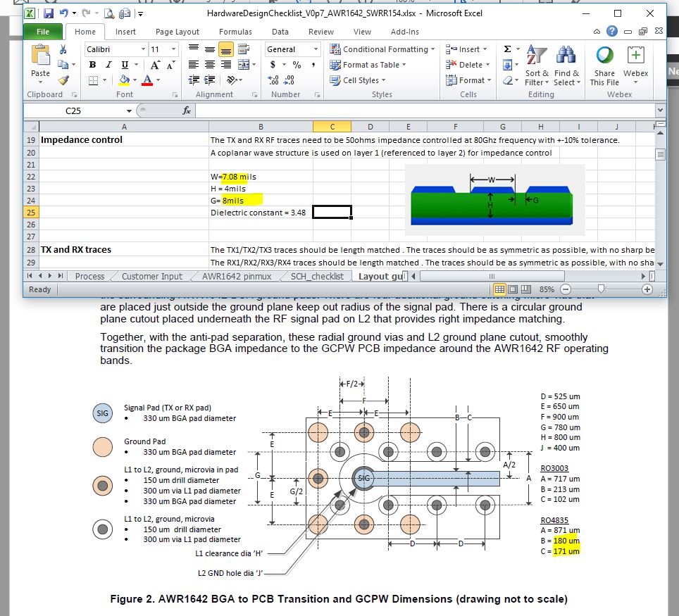Click the Increase Font Size icon

(154, 65)
